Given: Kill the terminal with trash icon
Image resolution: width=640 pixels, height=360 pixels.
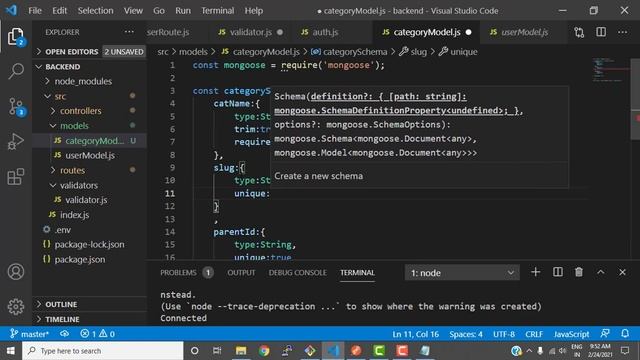Looking at the screenshot, I should point(579,272).
